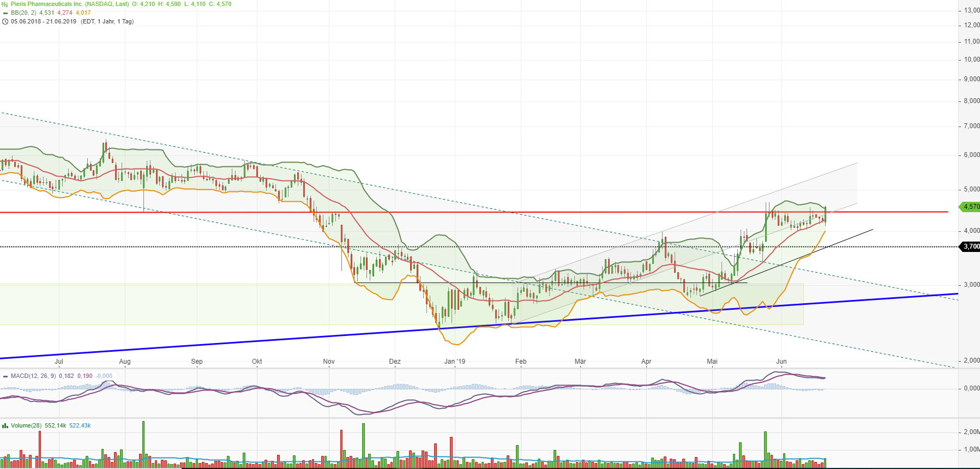
Task: Click the Jan '19 label on time axis
Action: 455,362
